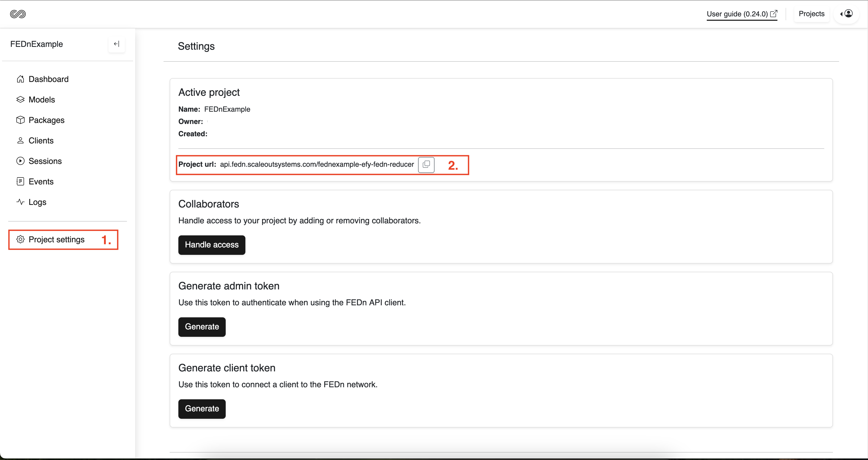Click text 'Use this token to authenticate'

pos(292,302)
